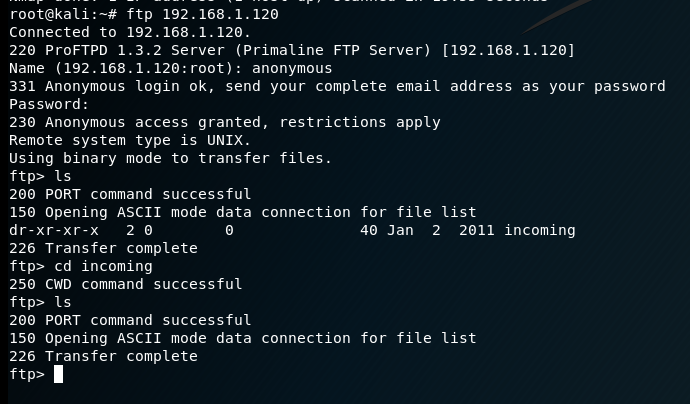
Task: Click the blinking cursor at ftp prompt
Action: point(58,374)
